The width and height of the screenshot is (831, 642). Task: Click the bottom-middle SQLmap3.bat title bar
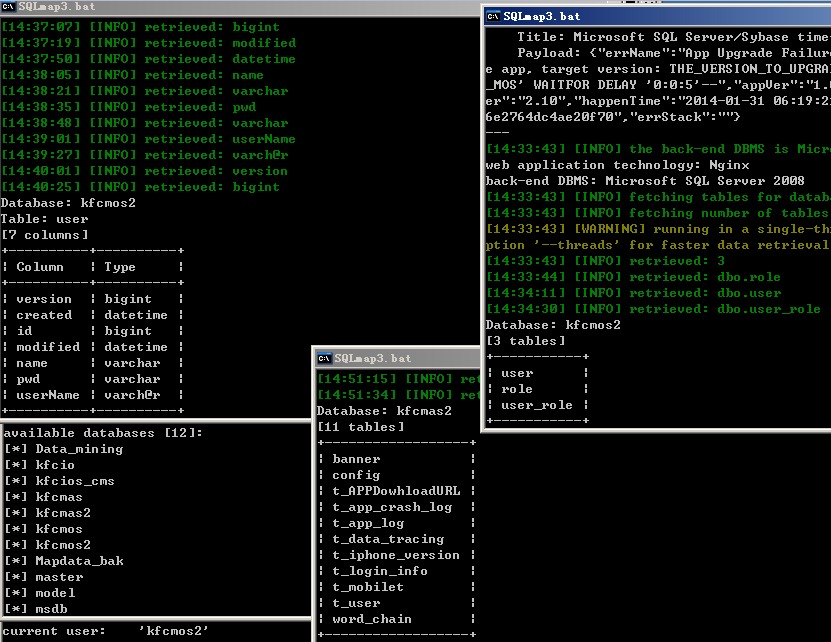(x=399, y=358)
